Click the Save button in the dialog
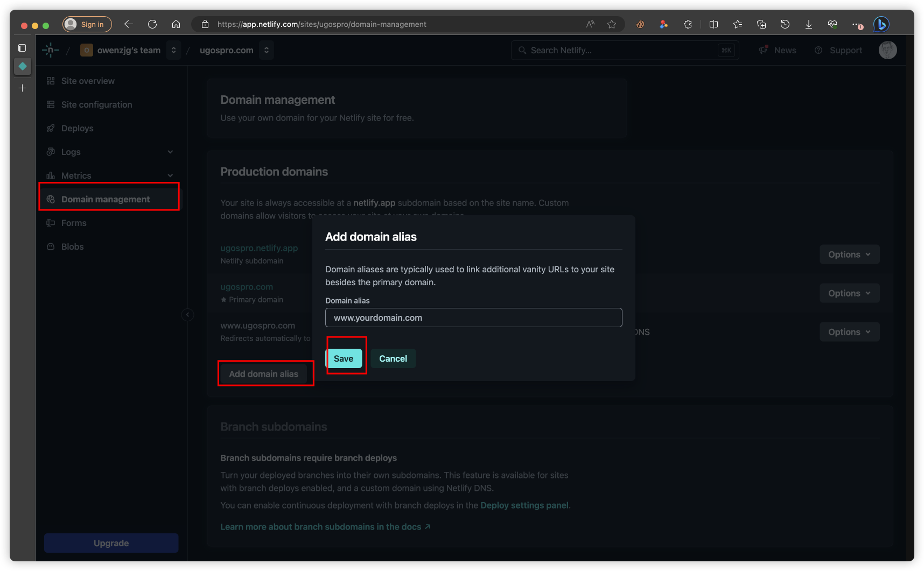Image resolution: width=924 pixels, height=571 pixels. click(x=344, y=358)
